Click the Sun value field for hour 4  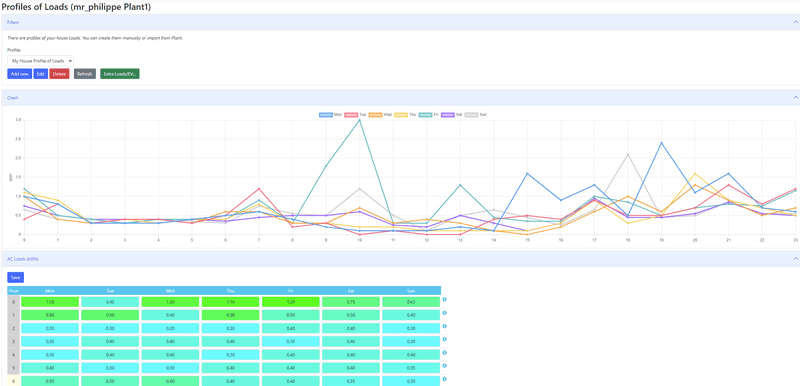(411, 355)
